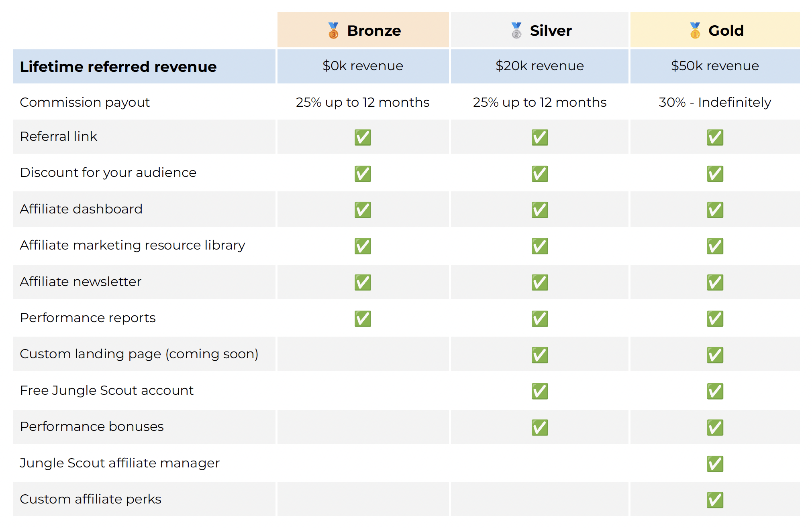Screen dimensions: 812x528
Task: Click the 30% - Indefinitely commission text
Action: tap(715, 102)
